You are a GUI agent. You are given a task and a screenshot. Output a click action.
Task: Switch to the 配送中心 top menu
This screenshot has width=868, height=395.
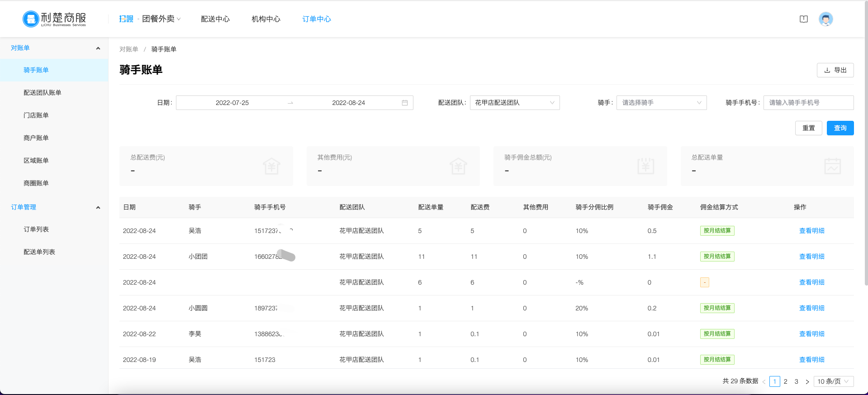(215, 19)
